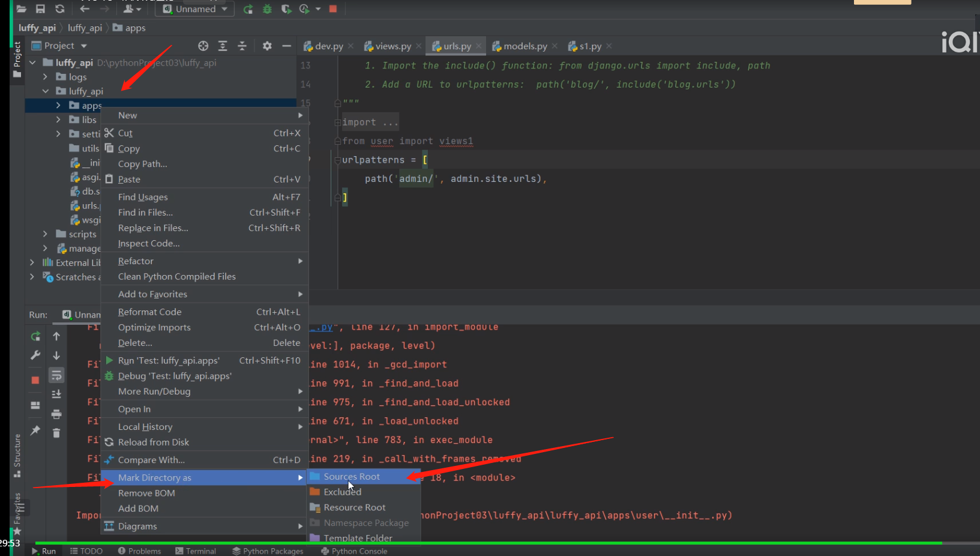
Task: Print the Run console output
Action: (56, 414)
